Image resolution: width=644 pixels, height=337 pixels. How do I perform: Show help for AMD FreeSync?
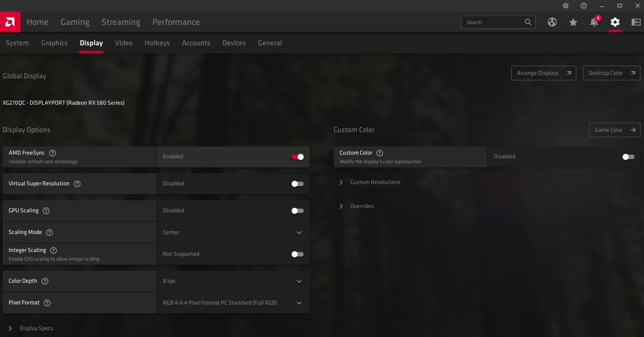coord(52,153)
